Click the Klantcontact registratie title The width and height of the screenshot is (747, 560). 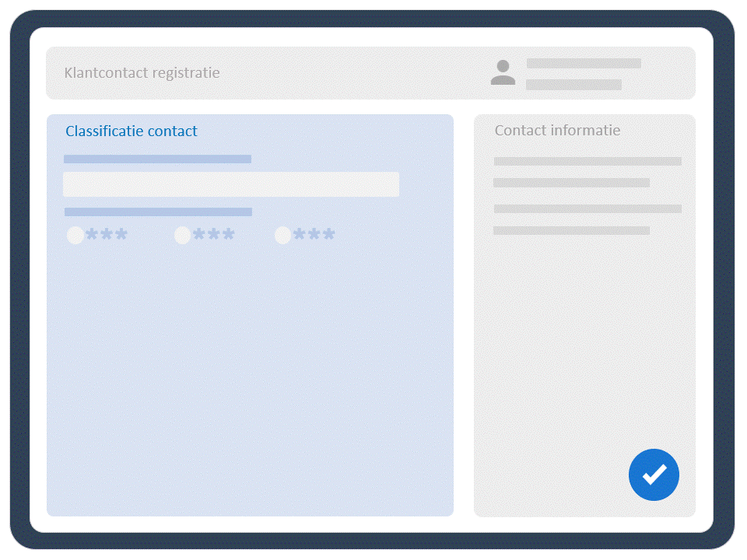142,73
